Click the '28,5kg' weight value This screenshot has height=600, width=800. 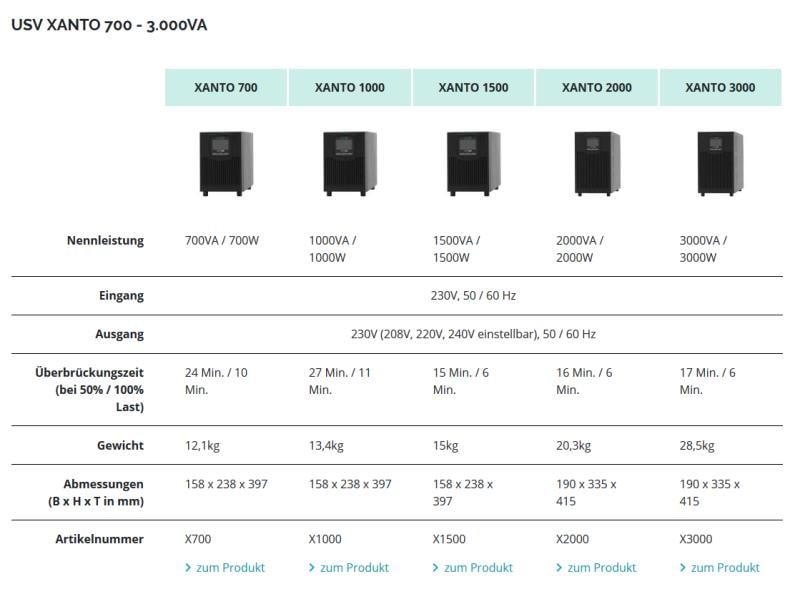pyautogui.click(x=697, y=445)
